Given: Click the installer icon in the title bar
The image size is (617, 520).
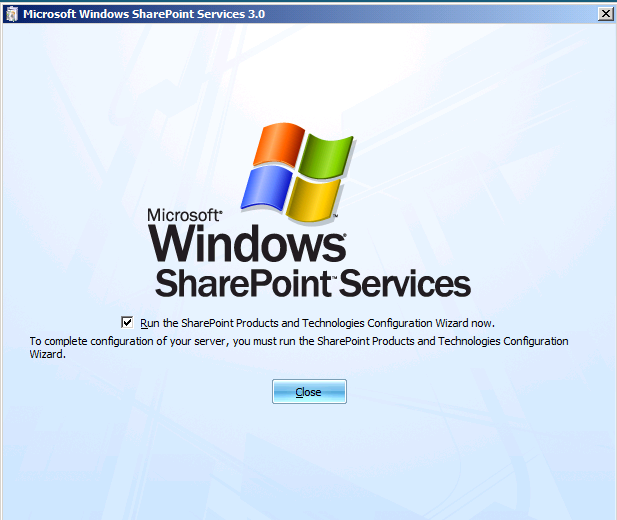Looking at the screenshot, I should [x=12, y=14].
